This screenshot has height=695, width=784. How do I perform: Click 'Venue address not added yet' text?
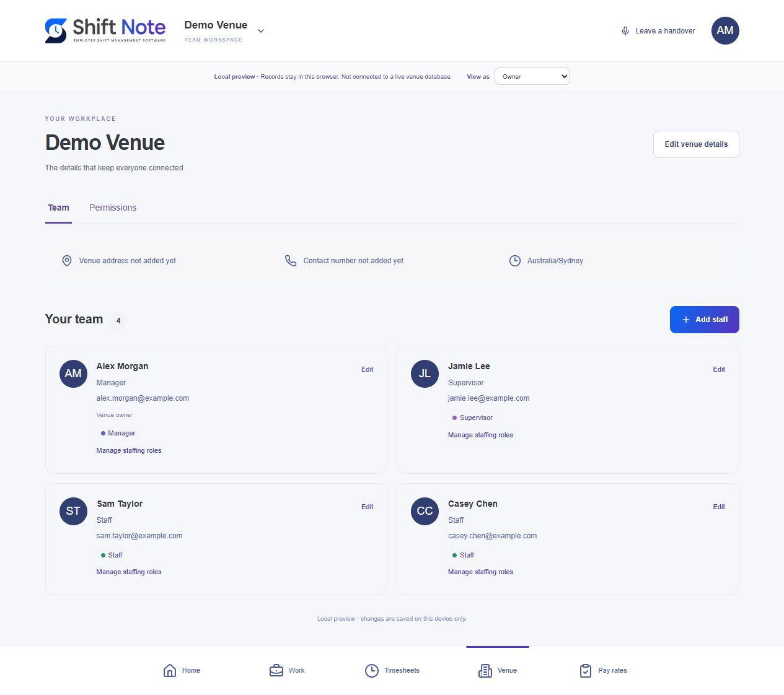128,261
